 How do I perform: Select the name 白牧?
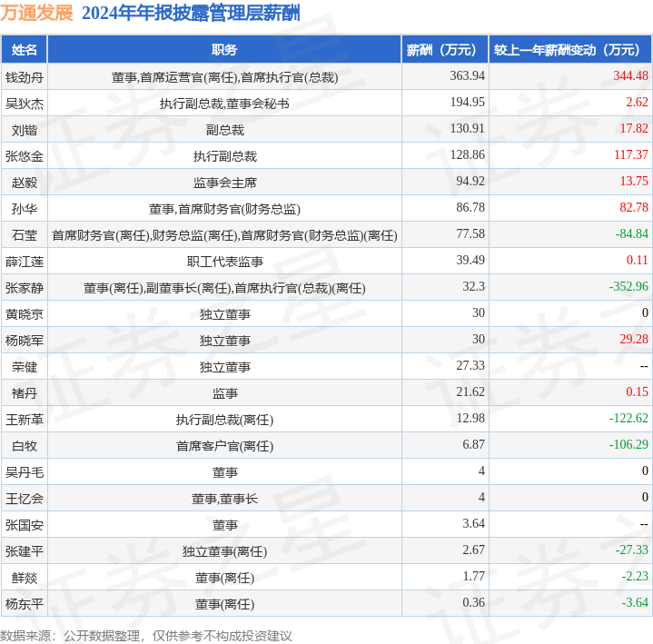click(x=25, y=446)
